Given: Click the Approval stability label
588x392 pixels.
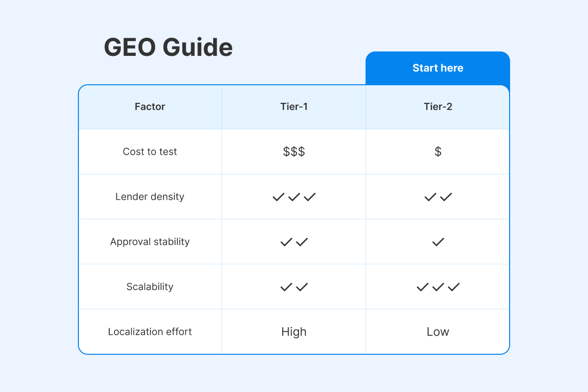Looking at the screenshot, I should [x=150, y=242].
